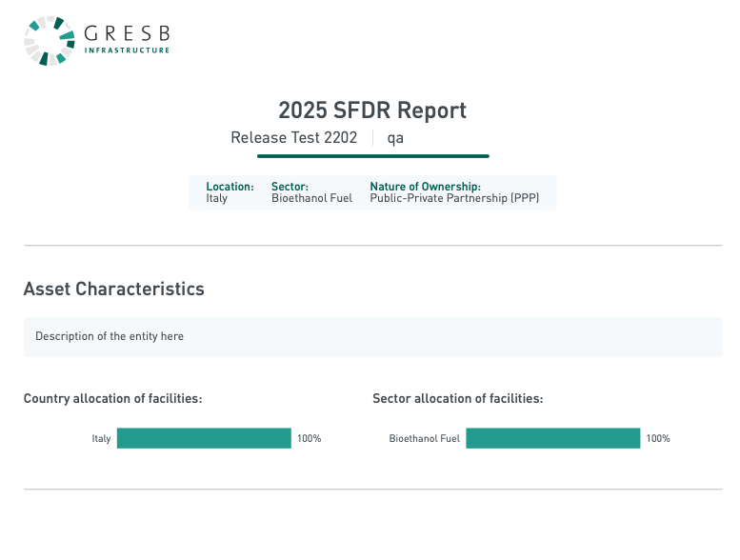Click the Italy country allocation bar

[x=204, y=438]
